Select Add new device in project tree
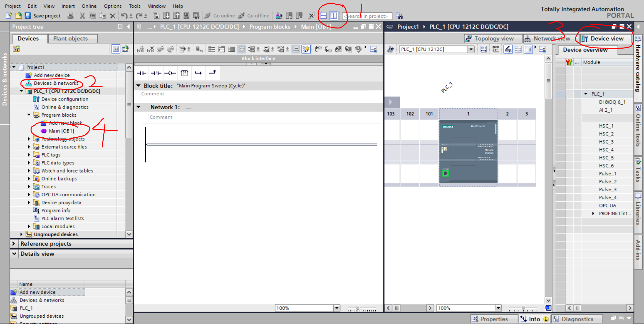The width and height of the screenshot is (644, 324). click(52, 75)
